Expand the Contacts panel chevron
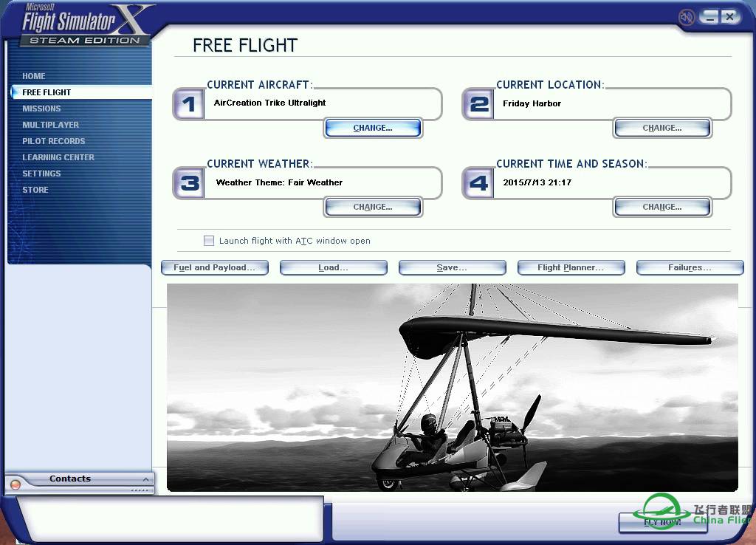This screenshot has width=756, height=545. pyautogui.click(x=145, y=479)
